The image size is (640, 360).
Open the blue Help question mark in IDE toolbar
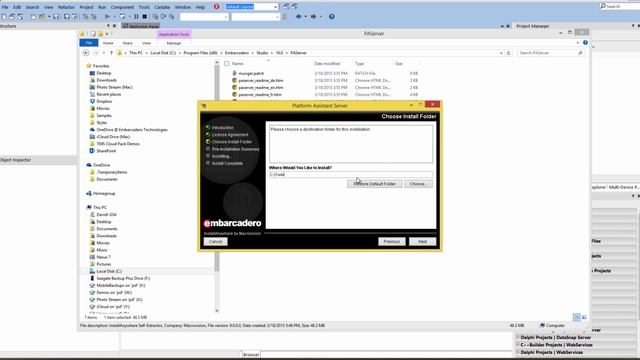point(332,17)
